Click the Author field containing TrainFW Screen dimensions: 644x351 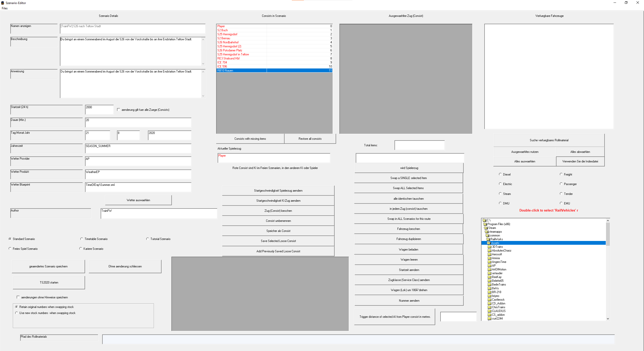click(x=159, y=213)
